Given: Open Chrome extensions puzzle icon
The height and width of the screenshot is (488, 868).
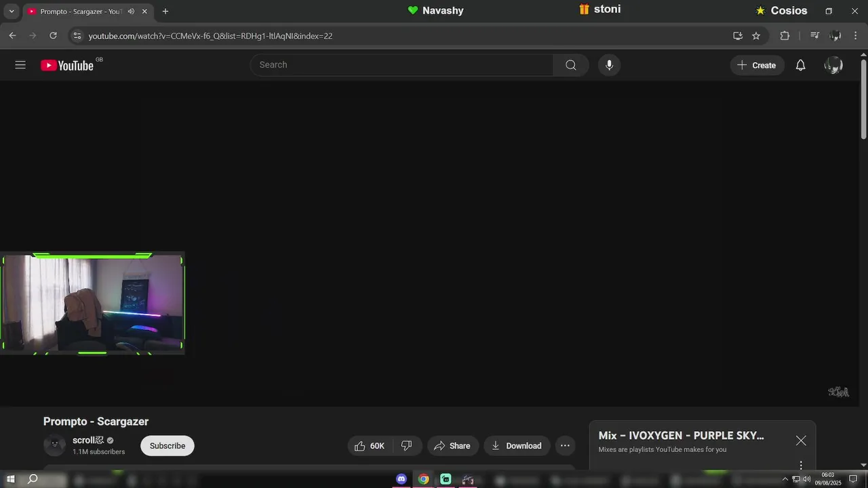Looking at the screenshot, I should click(x=785, y=36).
